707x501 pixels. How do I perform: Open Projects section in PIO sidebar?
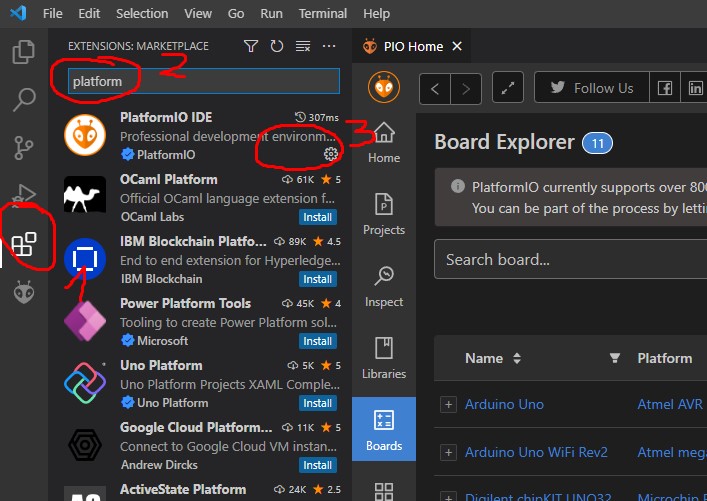tap(384, 215)
